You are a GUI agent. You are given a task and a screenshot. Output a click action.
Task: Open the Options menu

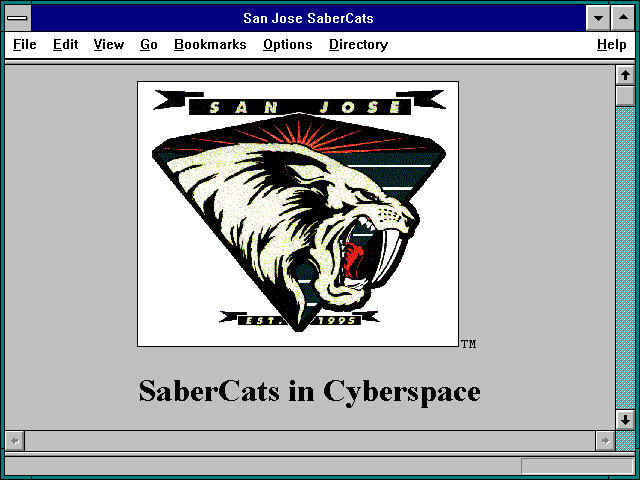coord(287,44)
